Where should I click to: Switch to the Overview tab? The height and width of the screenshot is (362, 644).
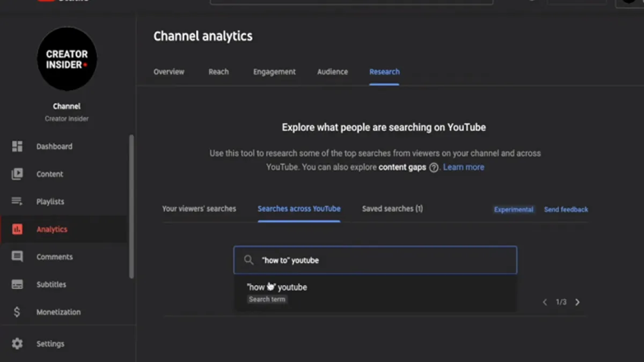tap(169, 72)
